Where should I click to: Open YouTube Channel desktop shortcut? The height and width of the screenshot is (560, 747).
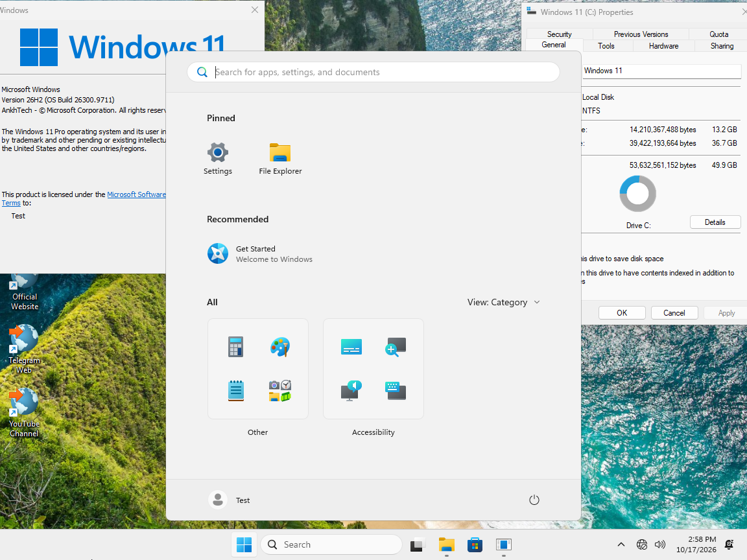24,412
